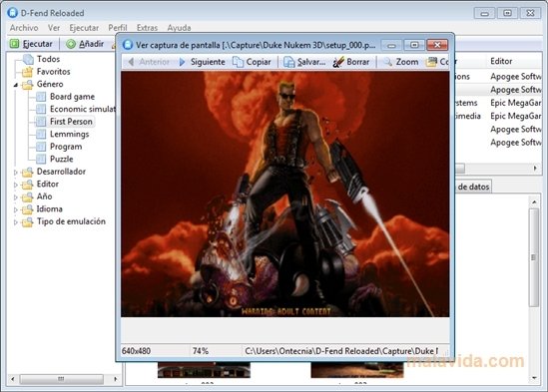Click the right panel vertical scrollbar thumb
Viewport: 548px width, 392px height.
point(534,257)
